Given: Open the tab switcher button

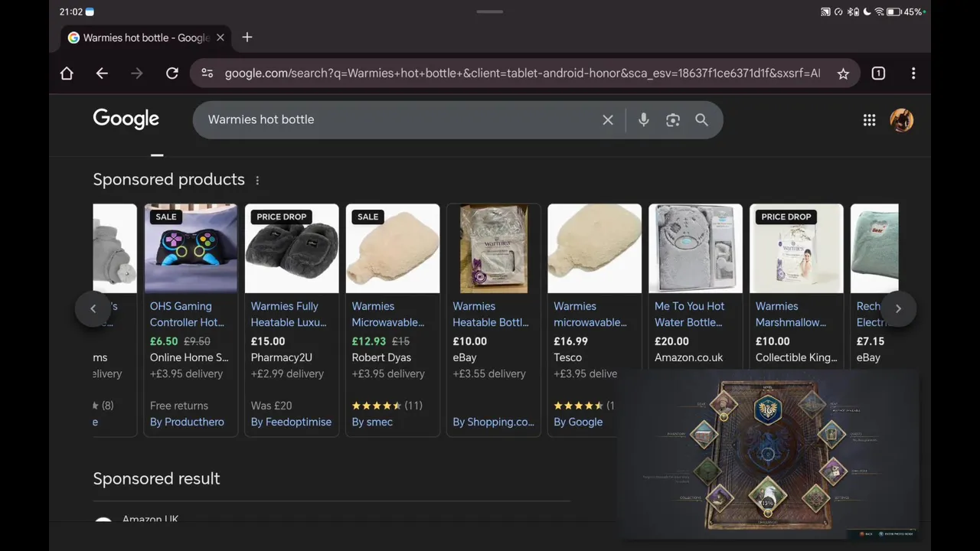Looking at the screenshot, I should pyautogui.click(x=878, y=73).
